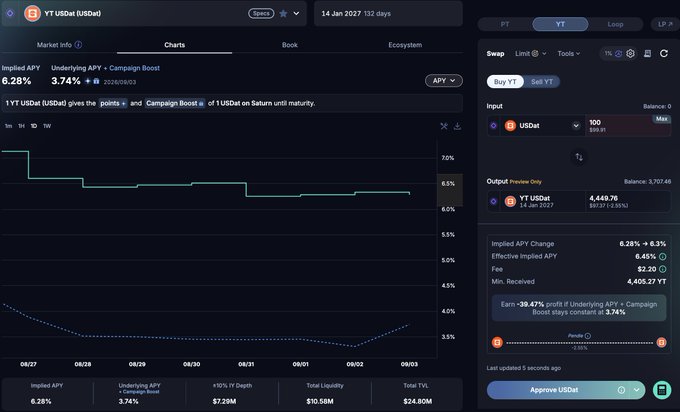Image resolution: width=680 pixels, height=412 pixels.
Task: Click the Min. Received 4,405.27 YT value
Action: [x=647, y=282]
